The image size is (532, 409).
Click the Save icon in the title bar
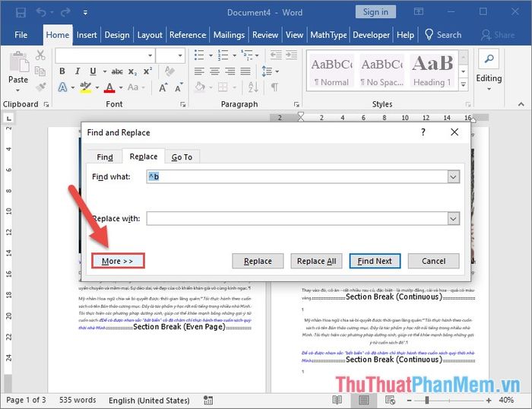(x=21, y=13)
